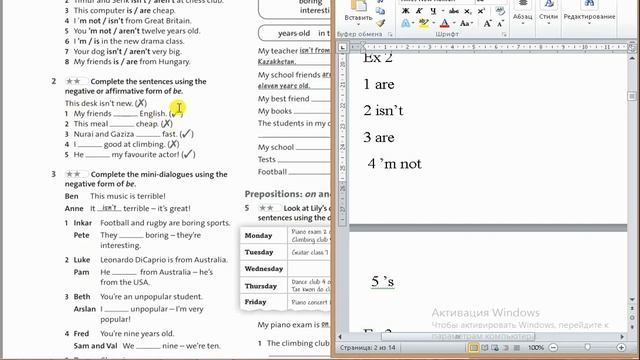The image size is (640, 360).
Task: Click the zoom slider handle
Action: coord(587,347)
